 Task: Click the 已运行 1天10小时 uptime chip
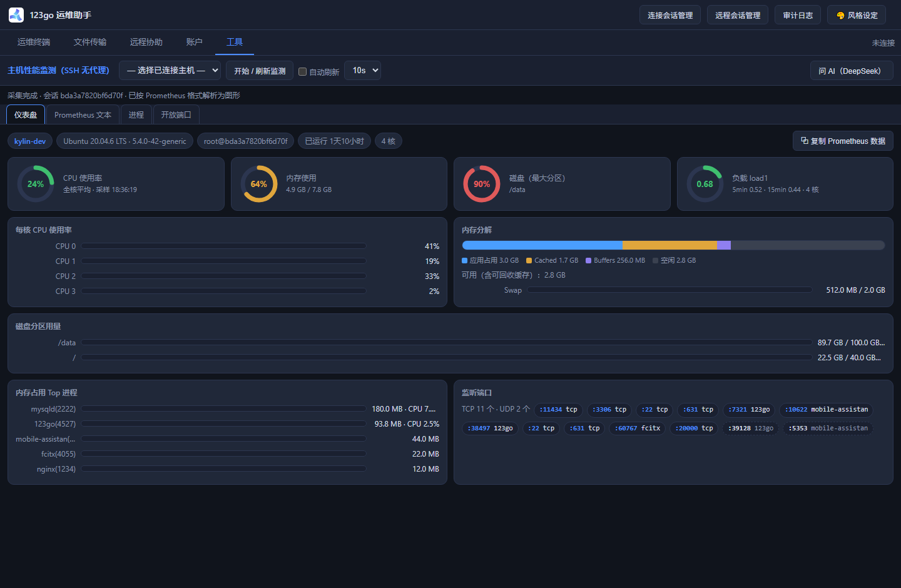[335, 141]
